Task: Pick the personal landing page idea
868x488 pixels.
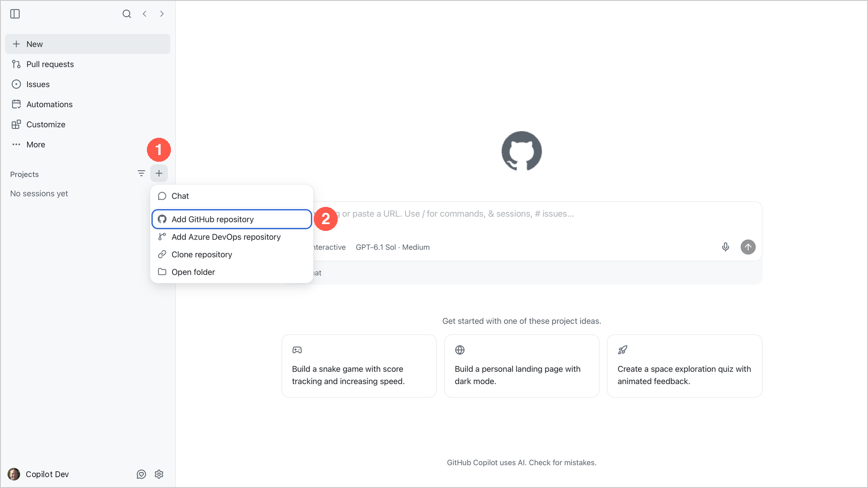Action: (522, 366)
